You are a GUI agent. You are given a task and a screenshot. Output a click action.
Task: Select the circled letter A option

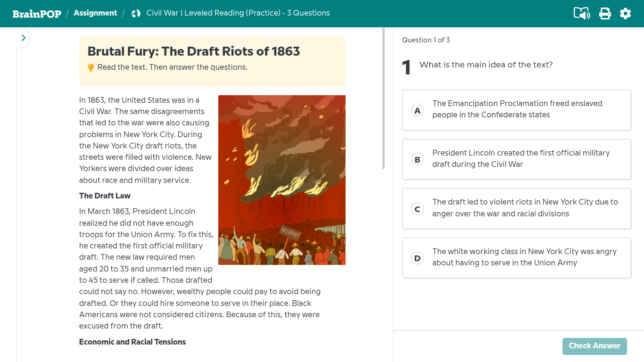coord(417,110)
